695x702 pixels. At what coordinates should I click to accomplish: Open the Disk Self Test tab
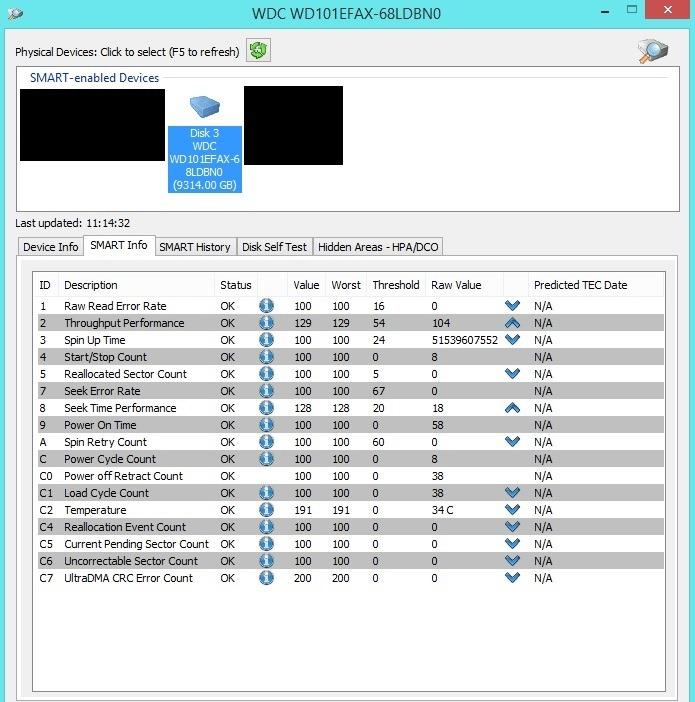tap(275, 247)
